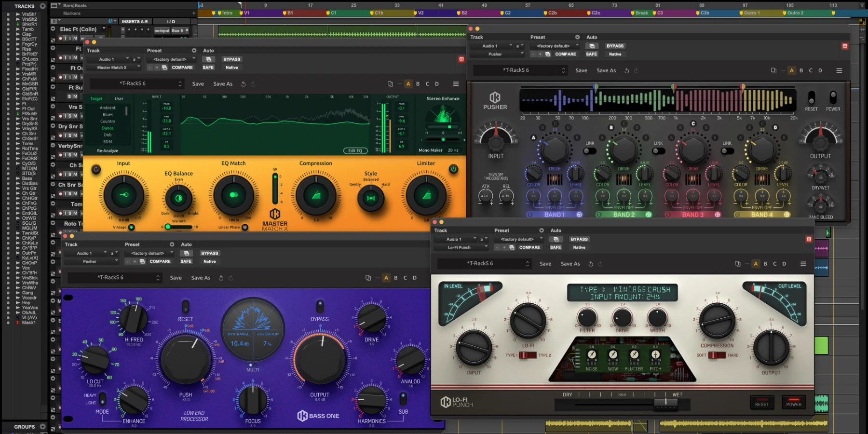Image resolution: width=868 pixels, height=434 pixels.
Task: Open the <factory default> preset dropdown on Pusher
Action: 556,46
